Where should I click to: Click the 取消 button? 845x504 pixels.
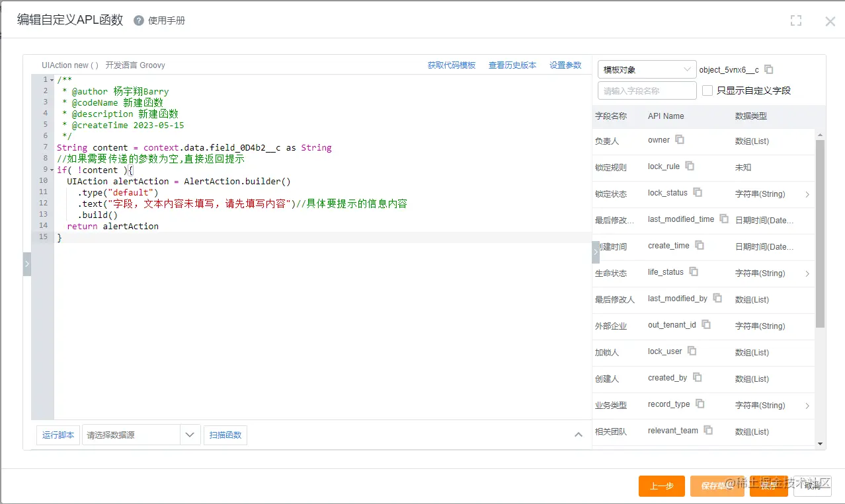(812, 486)
